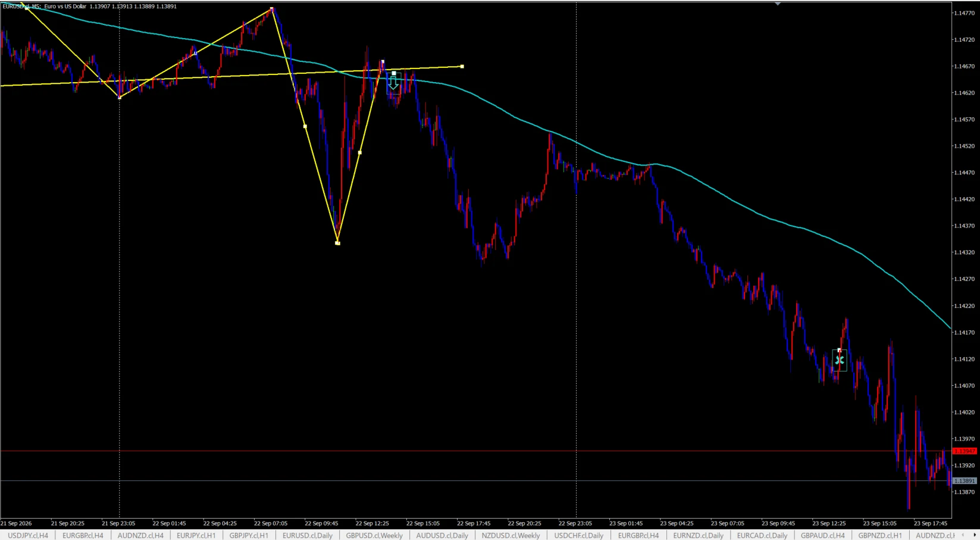Click the current price label 1.13891
Viewport: 980px width, 540px height.
click(x=965, y=480)
